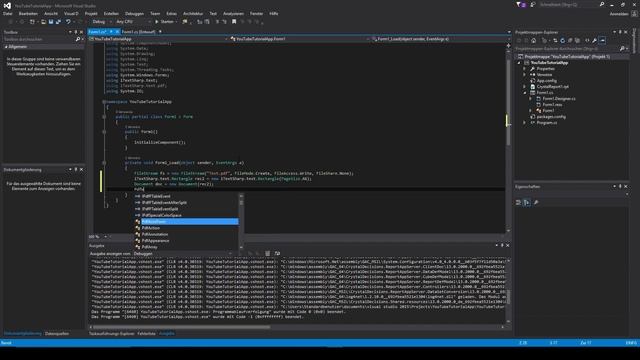640x360 pixels.
Task: Open the Extras menu
Action: [171, 13]
